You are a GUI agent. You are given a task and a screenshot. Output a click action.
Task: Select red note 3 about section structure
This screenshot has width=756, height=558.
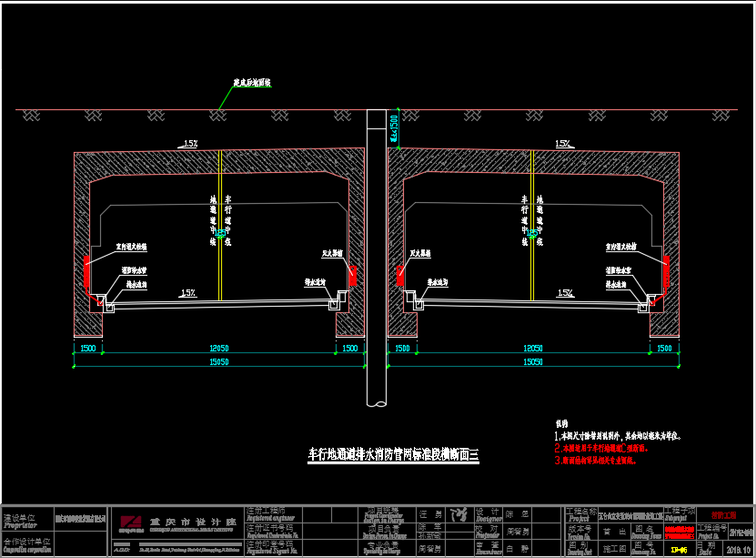596,460
